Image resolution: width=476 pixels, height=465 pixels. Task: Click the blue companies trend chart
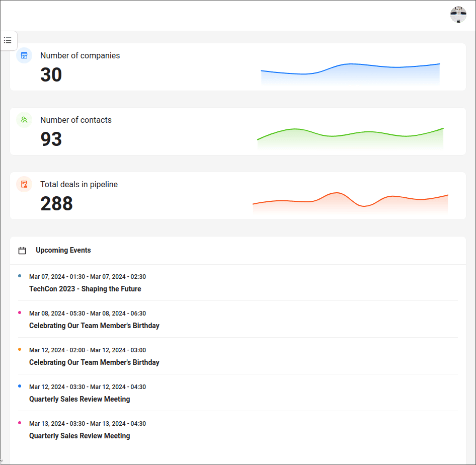click(350, 73)
